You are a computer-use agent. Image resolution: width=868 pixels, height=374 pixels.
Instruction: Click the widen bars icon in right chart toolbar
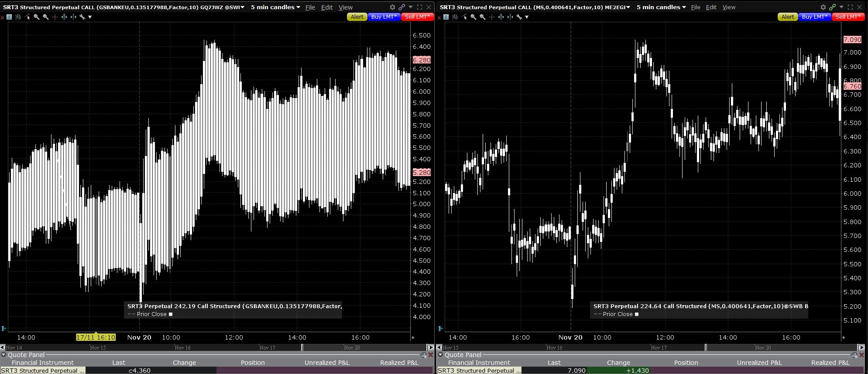coord(501,17)
